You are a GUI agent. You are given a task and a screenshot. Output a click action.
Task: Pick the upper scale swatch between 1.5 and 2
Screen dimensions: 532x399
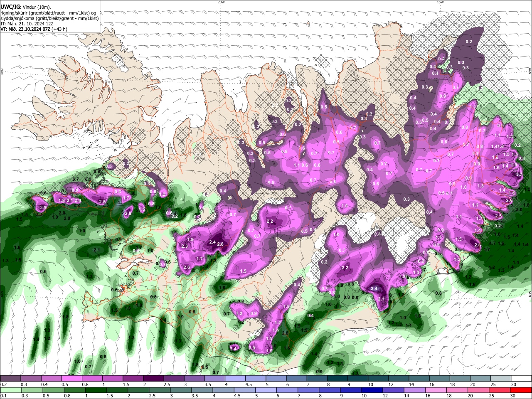pos(133,379)
